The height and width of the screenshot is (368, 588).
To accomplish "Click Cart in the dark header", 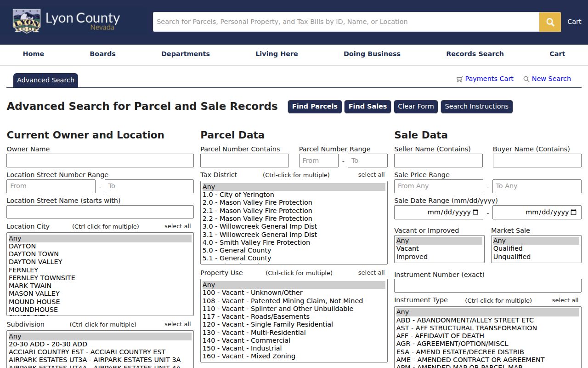I will coord(574,22).
